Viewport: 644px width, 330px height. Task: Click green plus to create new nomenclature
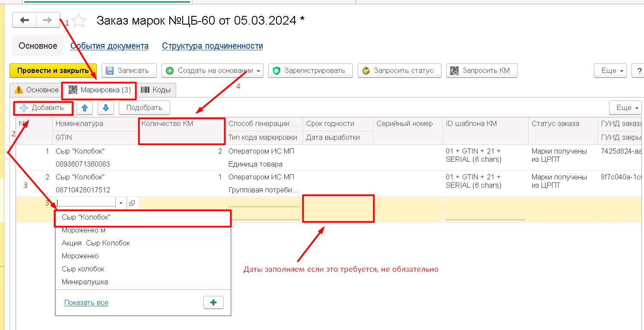[x=213, y=303]
